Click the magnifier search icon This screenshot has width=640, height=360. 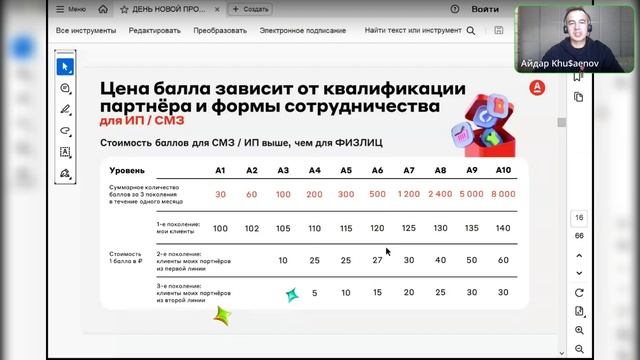tap(471, 31)
